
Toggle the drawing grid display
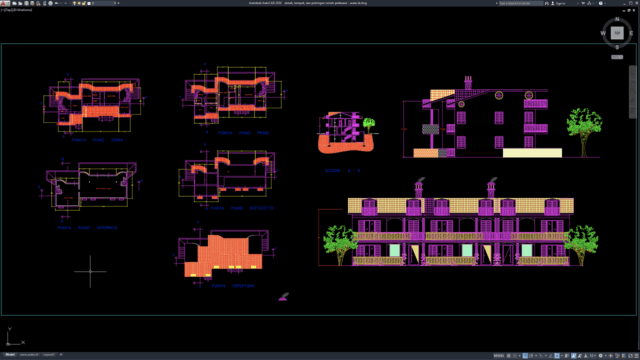point(509,356)
